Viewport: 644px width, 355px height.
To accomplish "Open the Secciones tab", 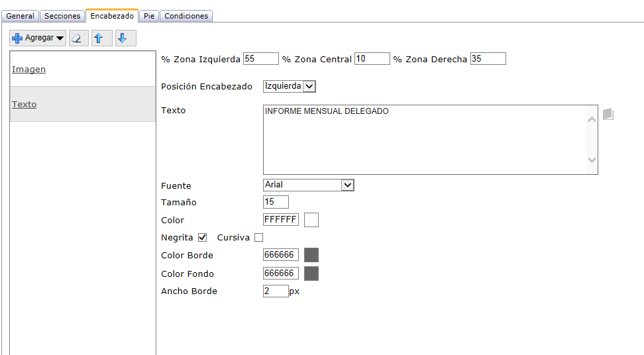I will tap(62, 16).
